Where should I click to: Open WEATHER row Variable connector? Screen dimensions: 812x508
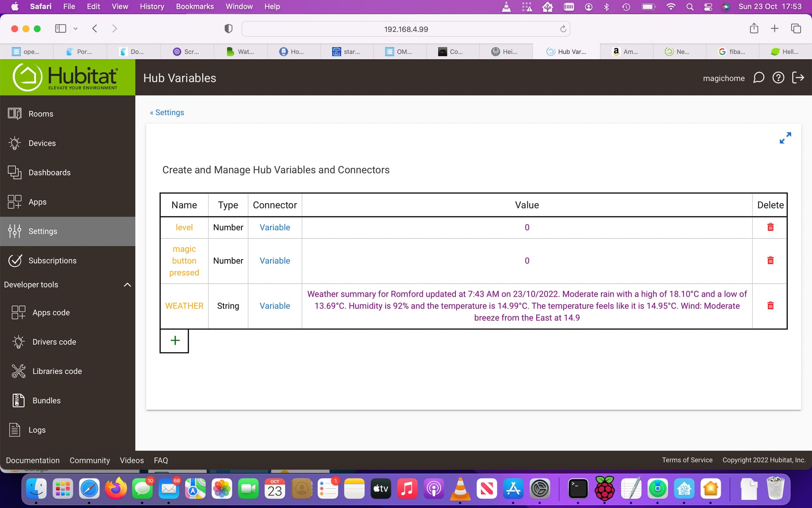[274, 306]
